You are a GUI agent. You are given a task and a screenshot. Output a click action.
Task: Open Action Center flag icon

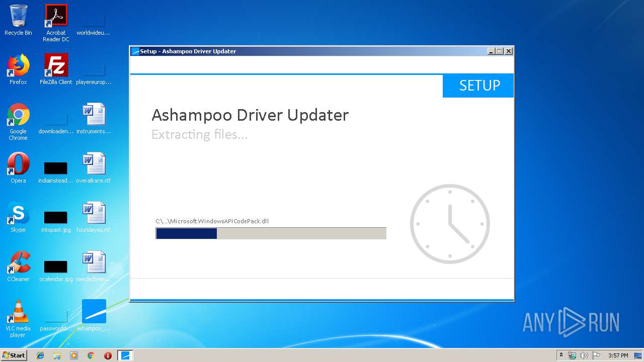(x=596, y=355)
